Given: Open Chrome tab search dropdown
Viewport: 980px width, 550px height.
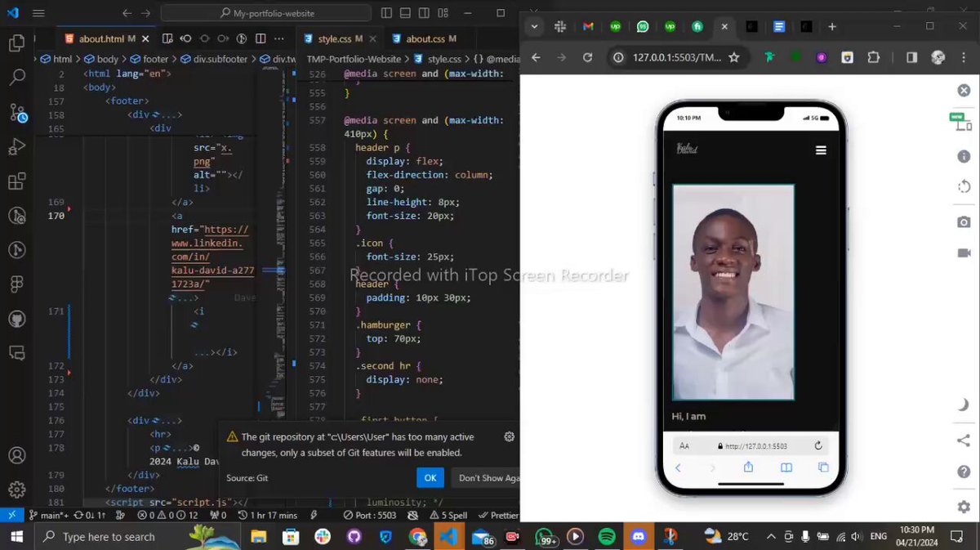Looking at the screenshot, I should [534, 26].
